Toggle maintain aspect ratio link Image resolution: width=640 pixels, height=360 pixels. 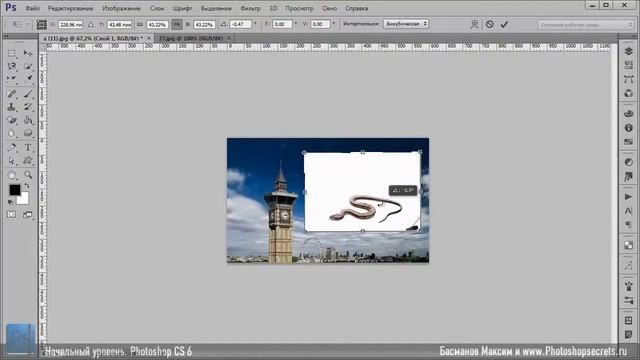click(177, 24)
